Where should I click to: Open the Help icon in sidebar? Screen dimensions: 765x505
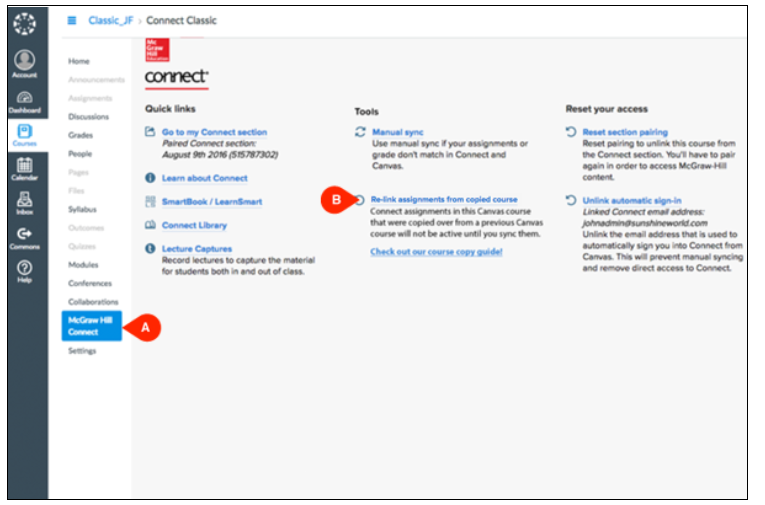[x=26, y=270]
